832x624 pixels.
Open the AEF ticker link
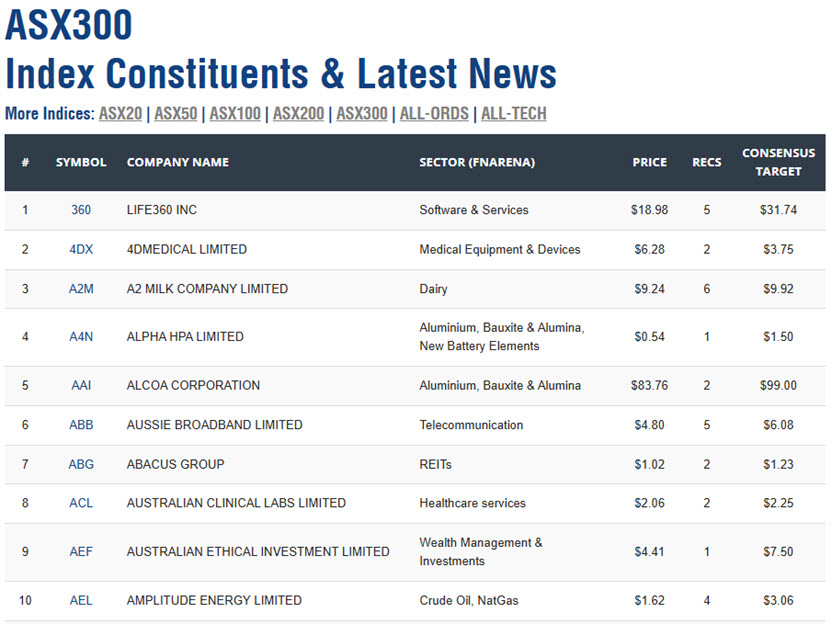point(81,551)
